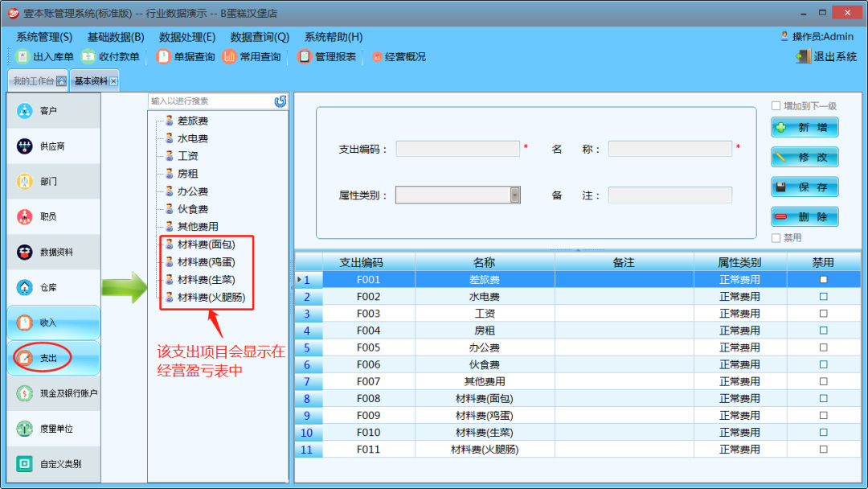The image size is (868, 489).
Task: Select 自定义类别 in the sidebar
Action: pos(54,464)
